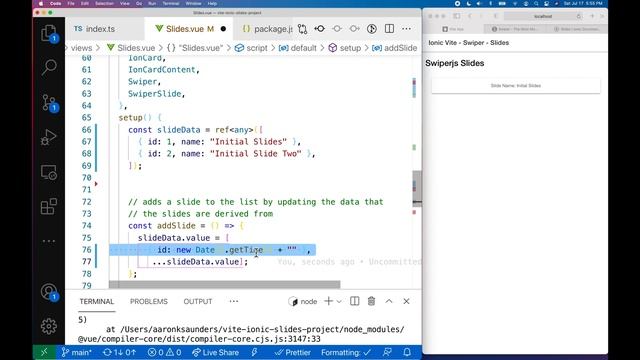Viewport: 640px width, 360px height.
Task: Open the Slides.vue breadcrumb dropdown
Action: click(x=131, y=48)
